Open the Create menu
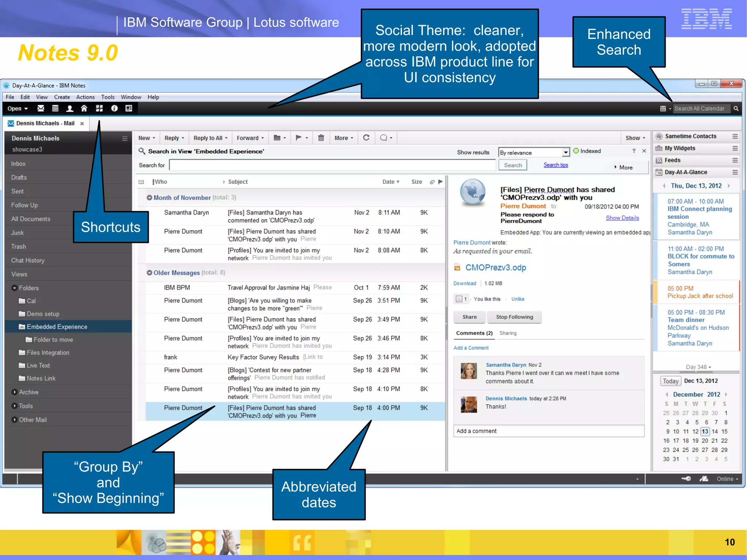This screenshot has width=747, height=560. (x=62, y=97)
